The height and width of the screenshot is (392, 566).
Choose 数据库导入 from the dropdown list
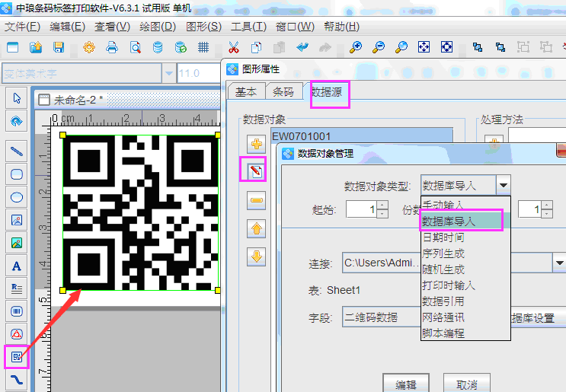tap(461, 221)
